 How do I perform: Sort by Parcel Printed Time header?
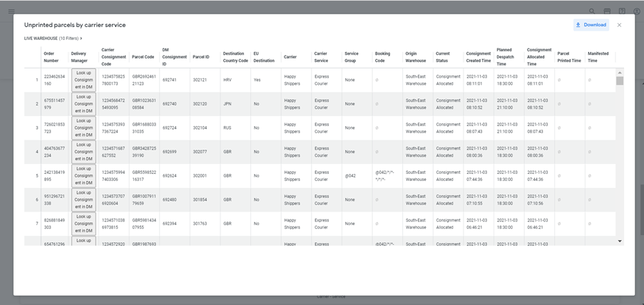pos(569,57)
